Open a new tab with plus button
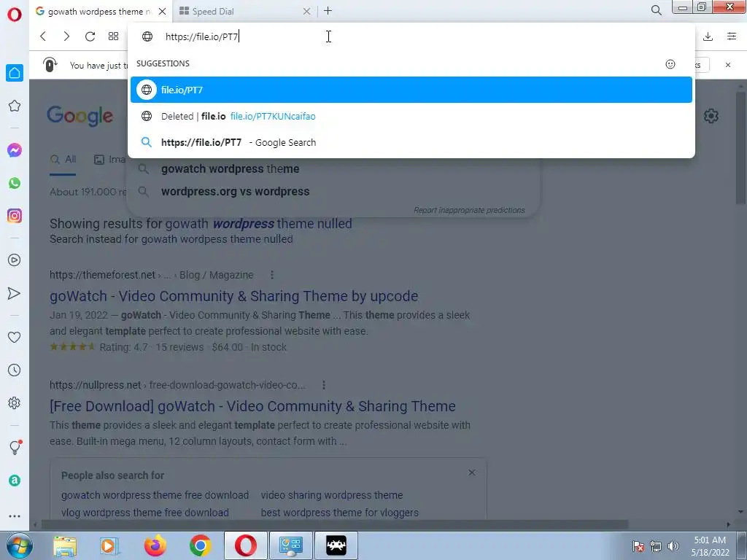 point(328,10)
